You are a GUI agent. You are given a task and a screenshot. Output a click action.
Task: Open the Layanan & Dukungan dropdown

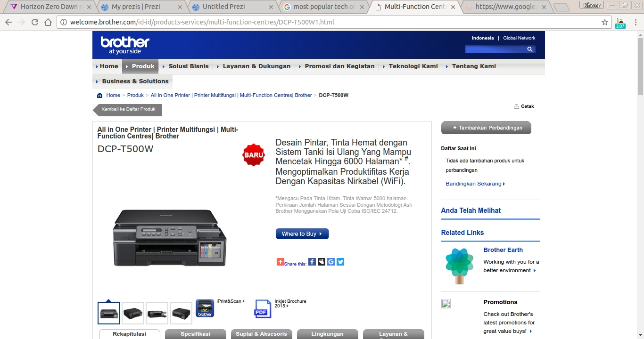pos(256,66)
